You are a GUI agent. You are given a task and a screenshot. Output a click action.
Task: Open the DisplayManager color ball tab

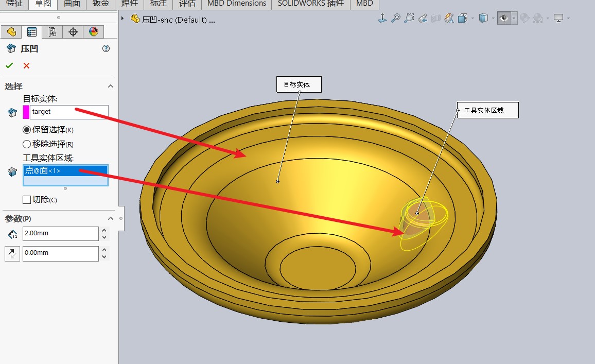click(x=93, y=32)
